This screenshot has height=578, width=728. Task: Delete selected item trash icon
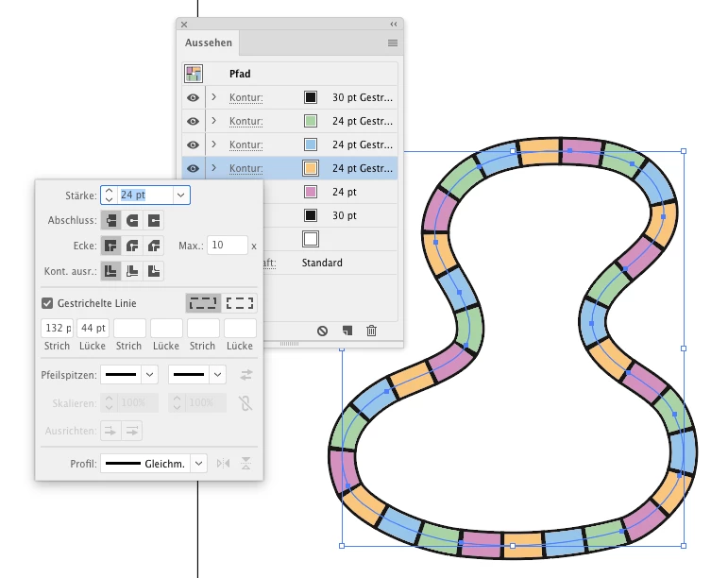point(371,331)
